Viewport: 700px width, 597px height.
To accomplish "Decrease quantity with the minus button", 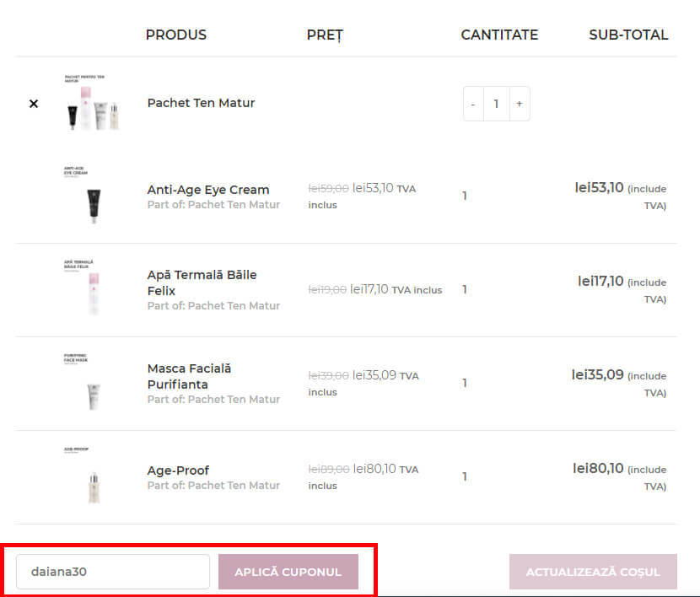I will click(473, 104).
